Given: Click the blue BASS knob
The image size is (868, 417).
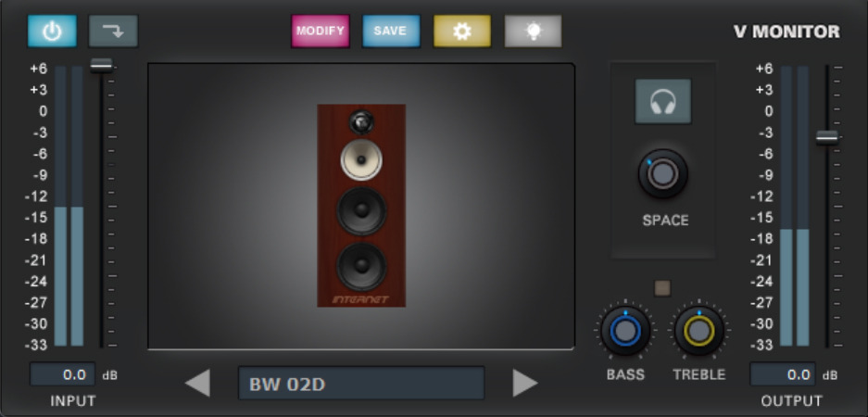Looking at the screenshot, I should point(625,331).
